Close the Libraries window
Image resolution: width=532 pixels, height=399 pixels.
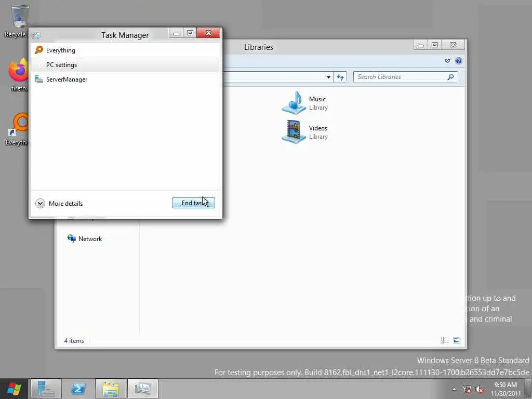[453, 45]
